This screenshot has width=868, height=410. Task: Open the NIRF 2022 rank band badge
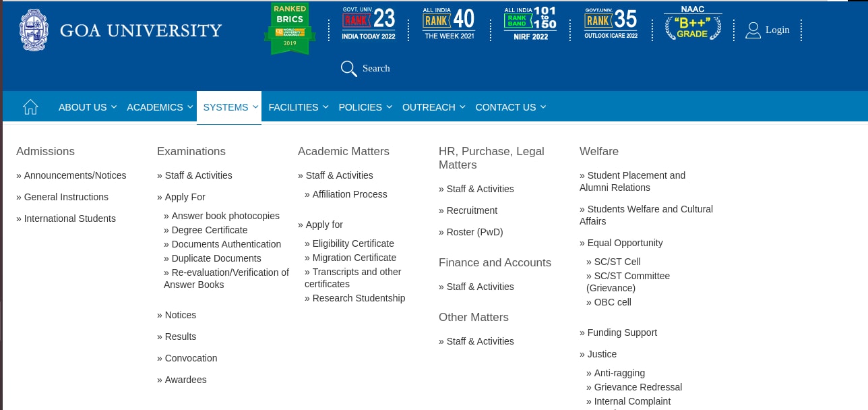[530, 24]
